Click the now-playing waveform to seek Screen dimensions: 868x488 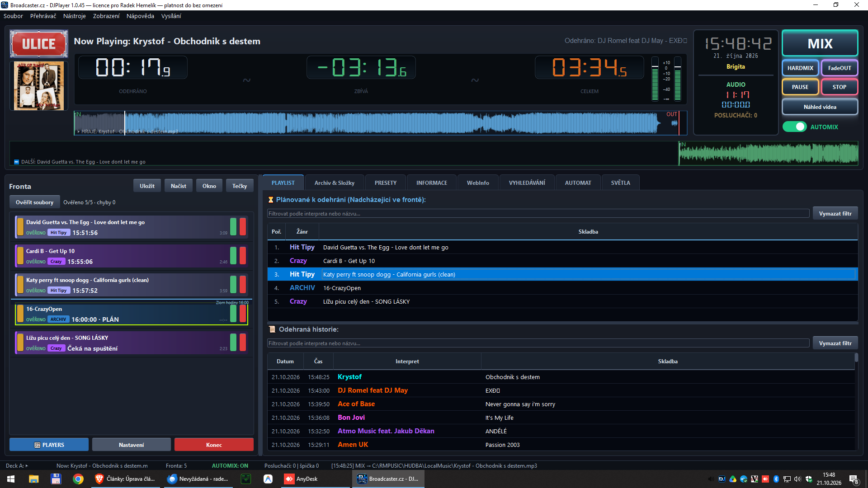(x=380, y=123)
